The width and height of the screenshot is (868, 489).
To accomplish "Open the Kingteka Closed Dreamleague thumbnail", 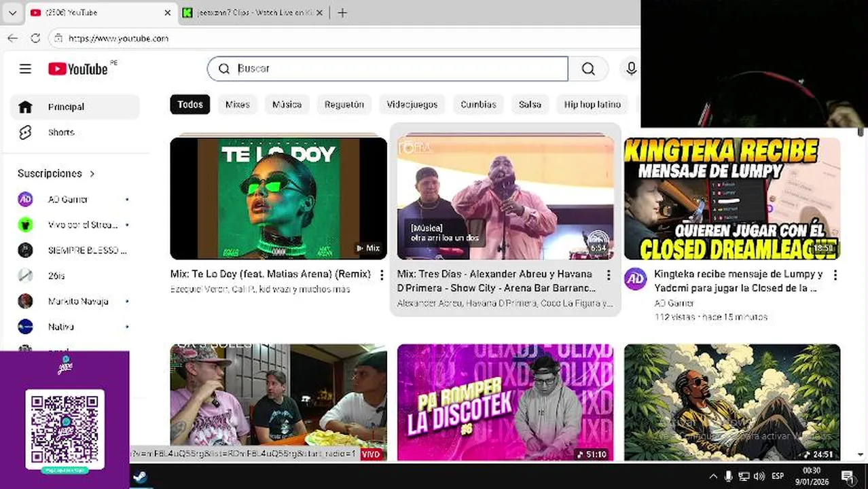I will tap(732, 198).
